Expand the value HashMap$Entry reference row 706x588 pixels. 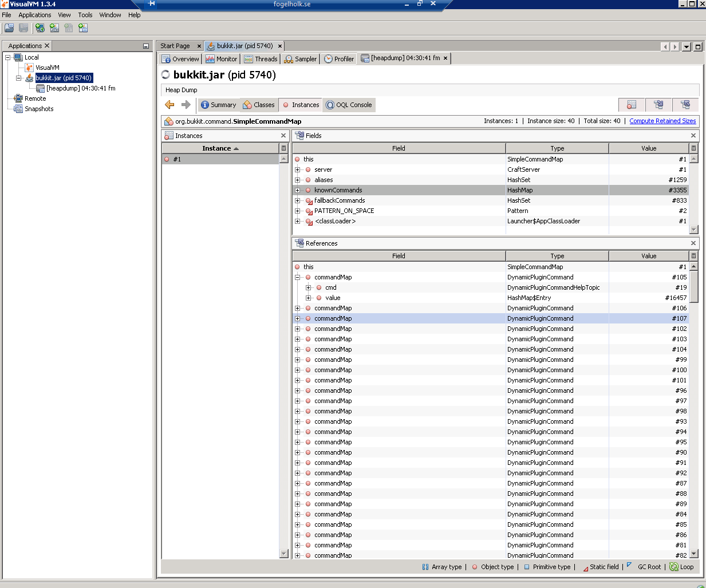pos(308,298)
